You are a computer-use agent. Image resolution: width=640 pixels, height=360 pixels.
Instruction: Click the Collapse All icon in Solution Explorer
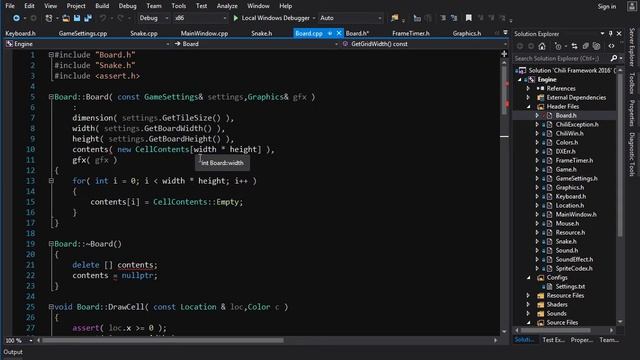point(585,46)
